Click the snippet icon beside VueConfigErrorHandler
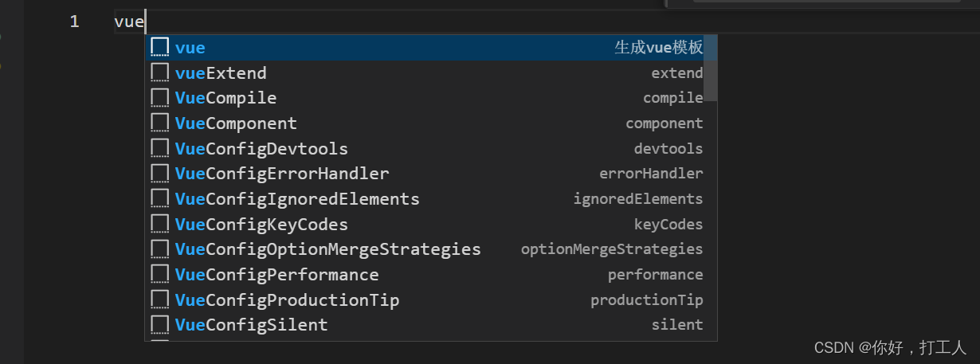Viewport: 980px width, 364px height. (x=159, y=174)
